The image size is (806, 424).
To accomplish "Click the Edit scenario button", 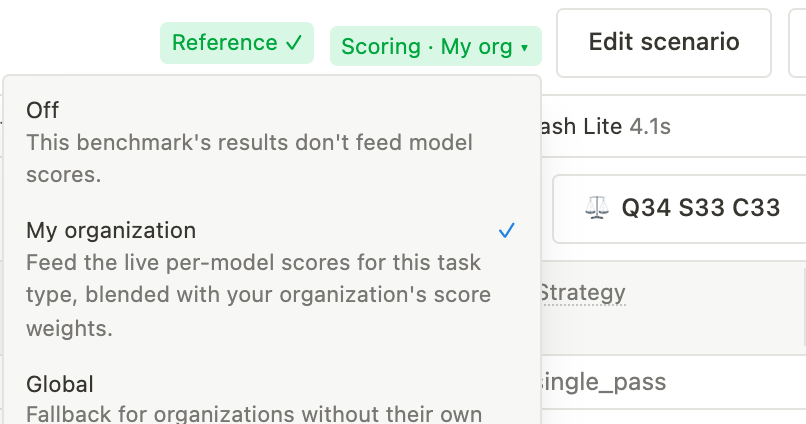I will coord(664,43).
